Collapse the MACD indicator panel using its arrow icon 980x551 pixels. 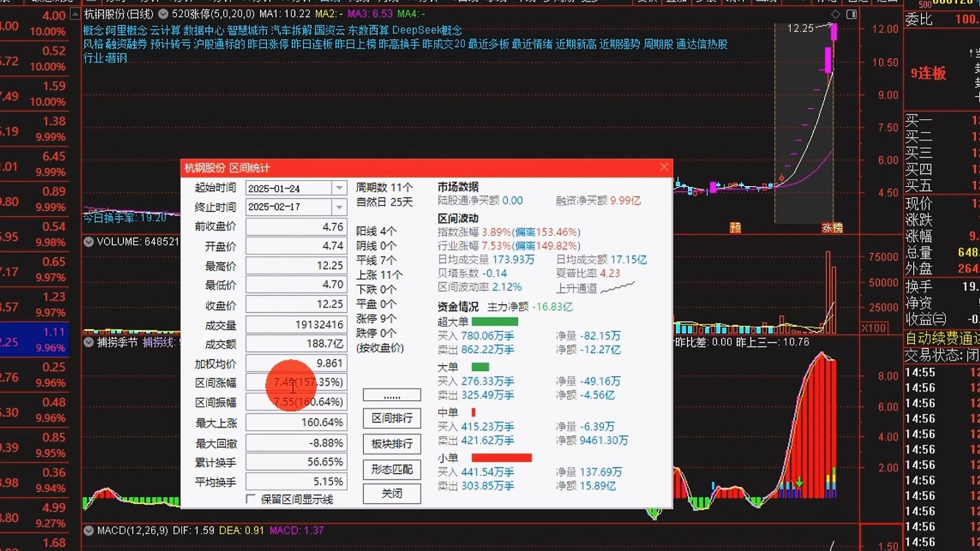(x=88, y=530)
